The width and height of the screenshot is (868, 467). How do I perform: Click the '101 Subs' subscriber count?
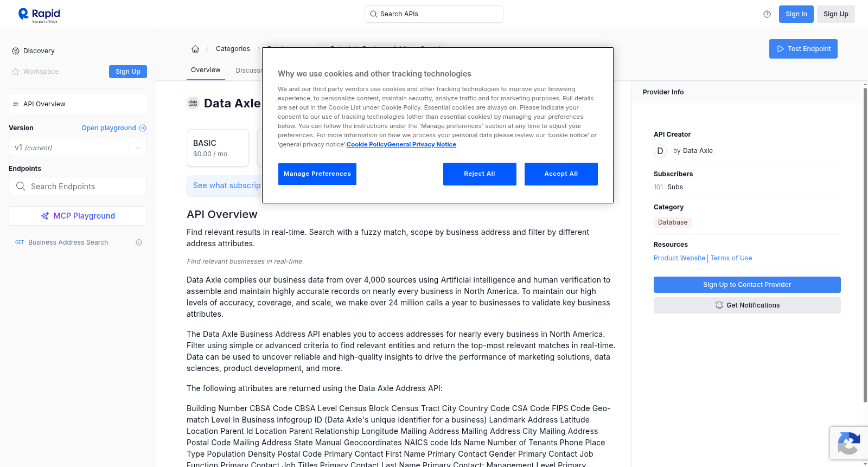pos(668,187)
